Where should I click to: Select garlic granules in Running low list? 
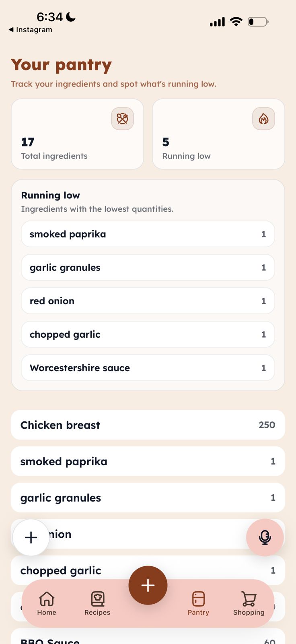(148, 268)
